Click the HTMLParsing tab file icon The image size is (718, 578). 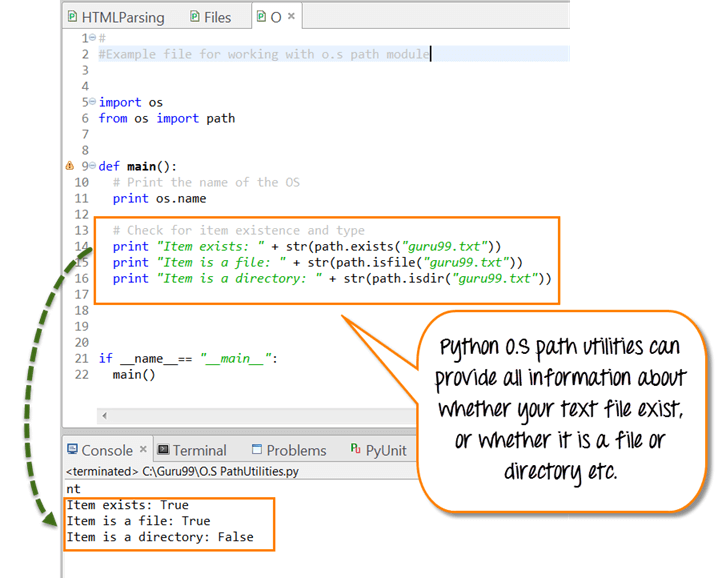click(x=72, y=17)
